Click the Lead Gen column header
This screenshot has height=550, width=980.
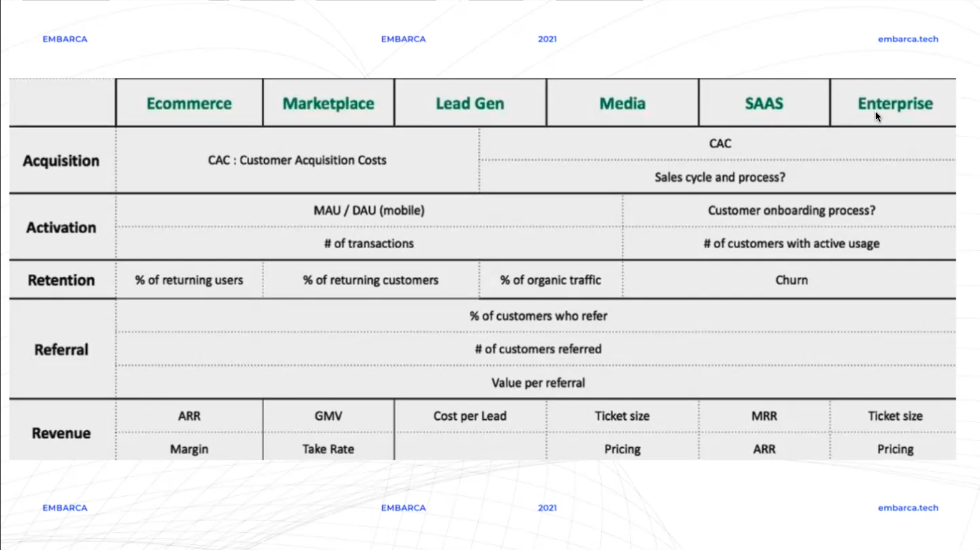point(470,103)
